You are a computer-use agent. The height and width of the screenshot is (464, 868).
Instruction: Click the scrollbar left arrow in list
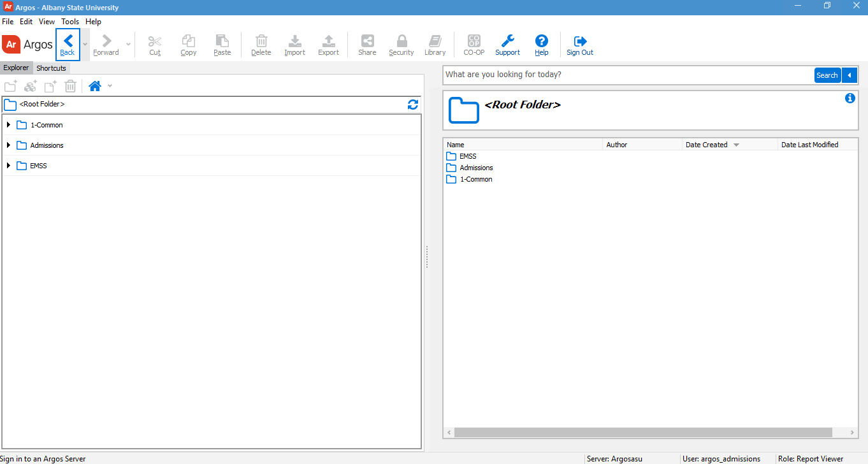[x=449, y=433]
